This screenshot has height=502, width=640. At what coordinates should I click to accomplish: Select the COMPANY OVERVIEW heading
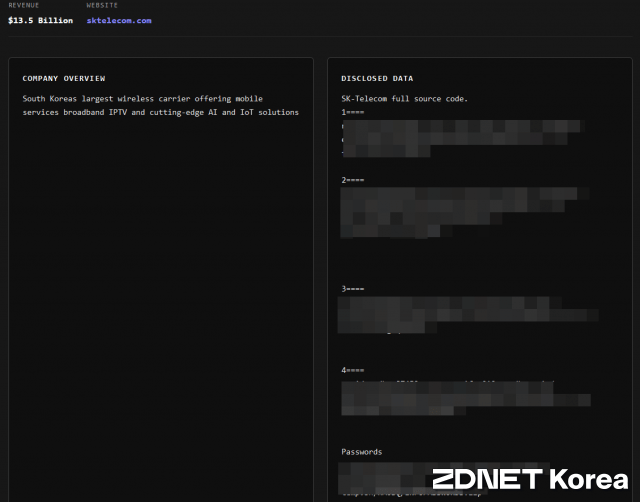(x=64, y=78)
